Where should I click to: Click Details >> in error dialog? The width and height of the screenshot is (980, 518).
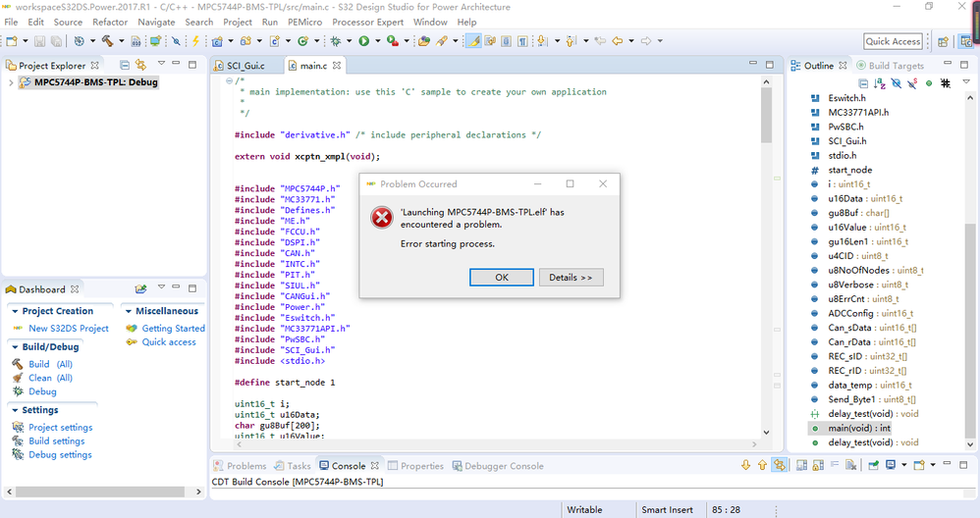[x=572, y=277]
